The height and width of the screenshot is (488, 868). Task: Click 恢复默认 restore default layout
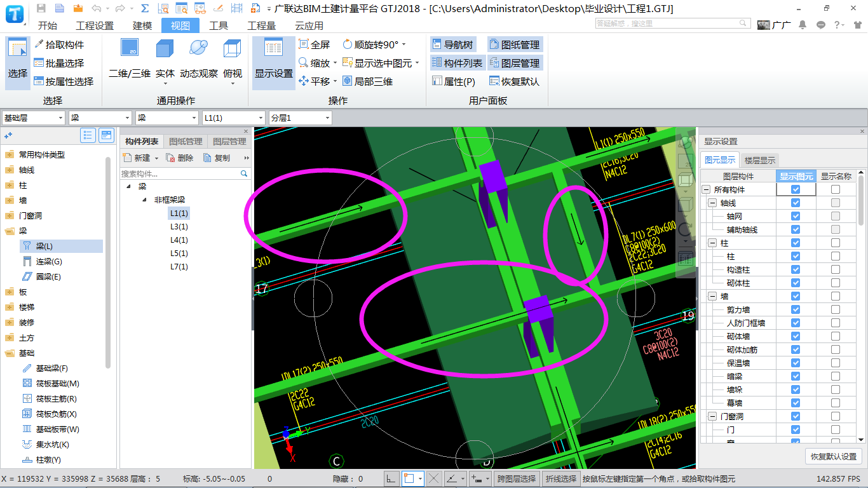pyautogui.click(x=515, y=81)
